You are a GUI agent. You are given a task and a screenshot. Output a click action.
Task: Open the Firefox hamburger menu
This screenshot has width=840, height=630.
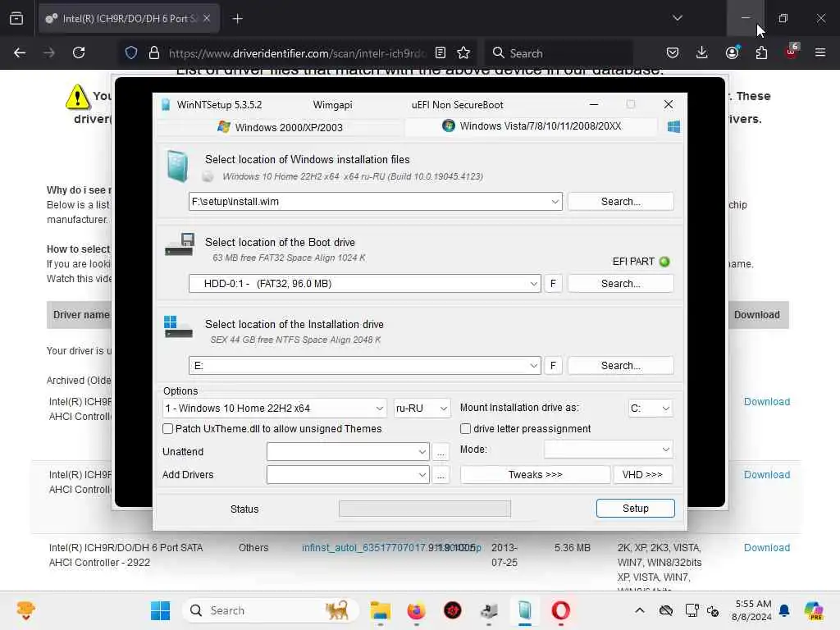coord(820,52)
